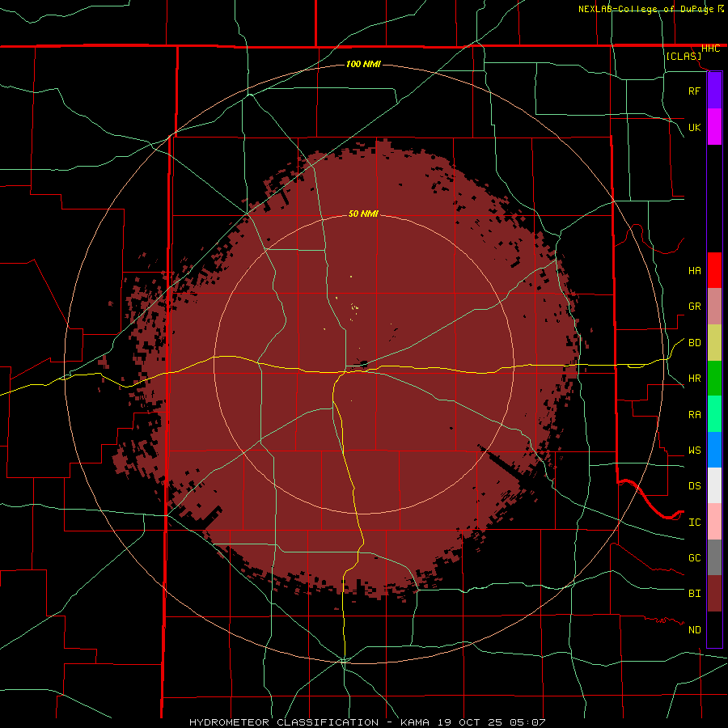Click the HR legend label
The height and width of the screenshot is (728, 728).
click(x=694, y=379)
